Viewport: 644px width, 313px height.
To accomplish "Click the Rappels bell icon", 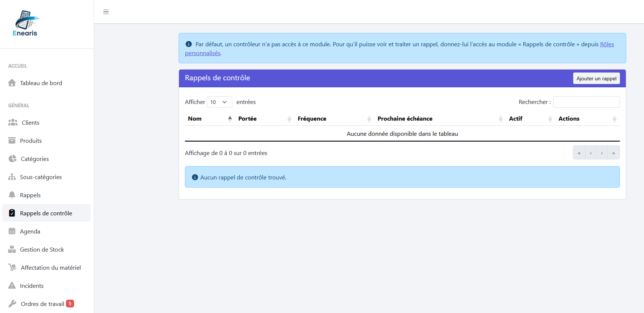I will pos(12,195).
